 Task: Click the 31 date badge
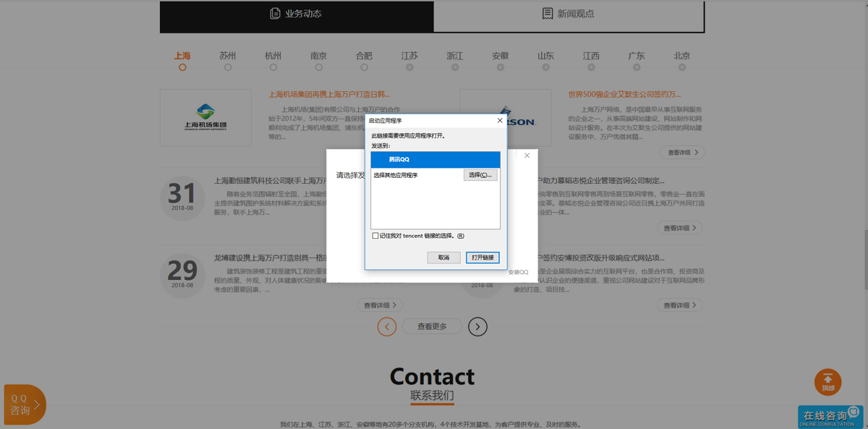point(182,197)
